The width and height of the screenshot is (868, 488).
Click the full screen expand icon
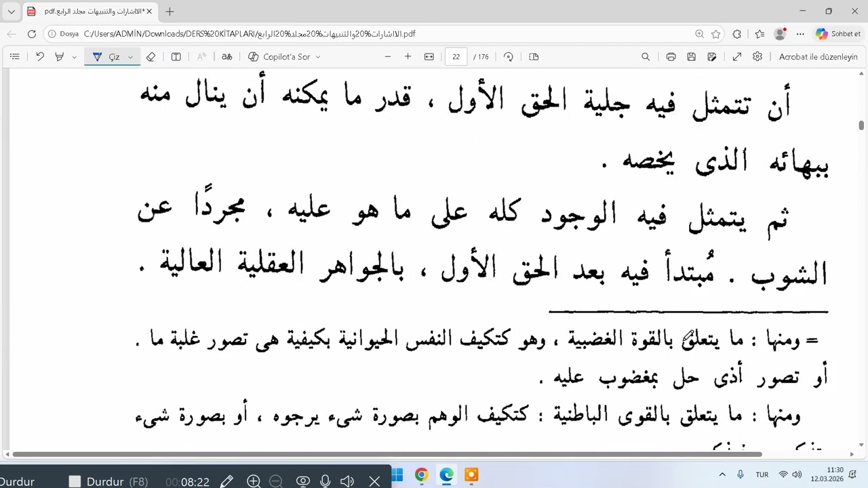[x=737, y=57]
